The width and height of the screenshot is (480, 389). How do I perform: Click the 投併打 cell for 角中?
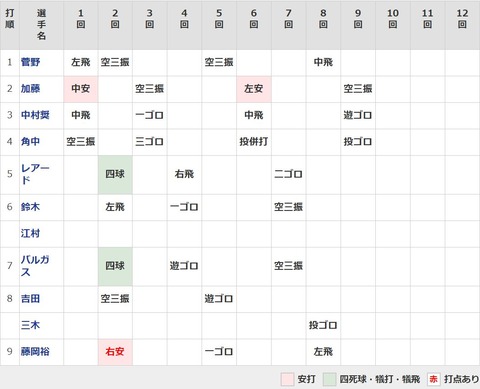pyautogui.click(x=254, y=142)
